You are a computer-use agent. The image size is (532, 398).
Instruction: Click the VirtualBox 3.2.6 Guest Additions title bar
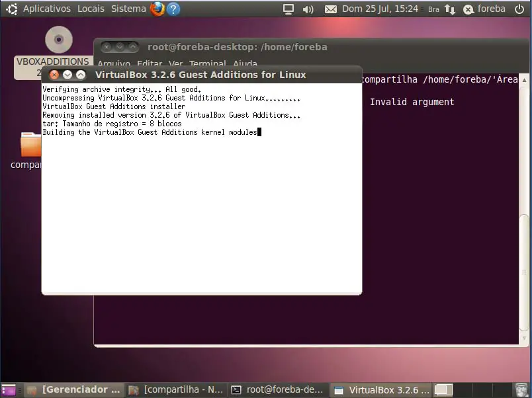(200, 75)
